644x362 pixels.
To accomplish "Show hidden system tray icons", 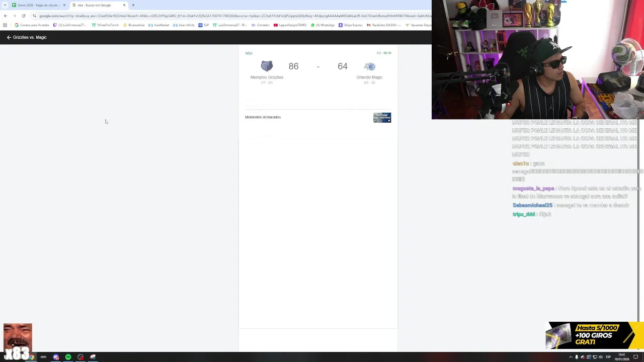I will point(571,357).
